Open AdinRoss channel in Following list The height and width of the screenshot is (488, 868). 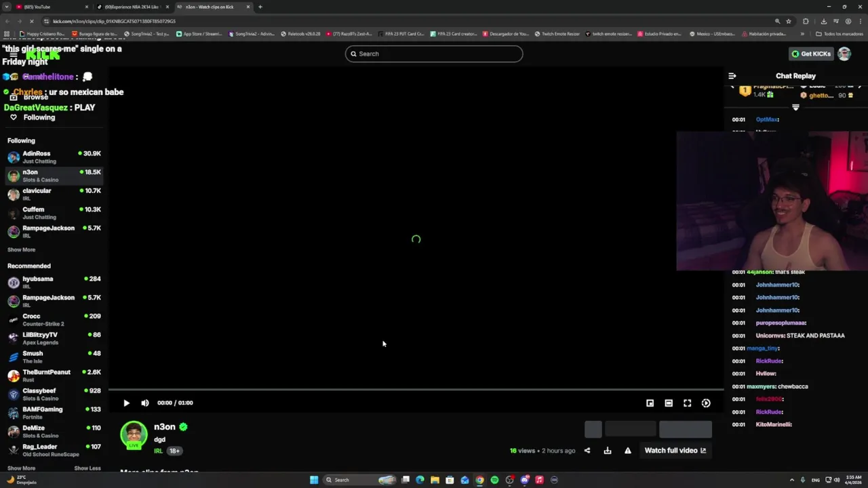point(54,157)
